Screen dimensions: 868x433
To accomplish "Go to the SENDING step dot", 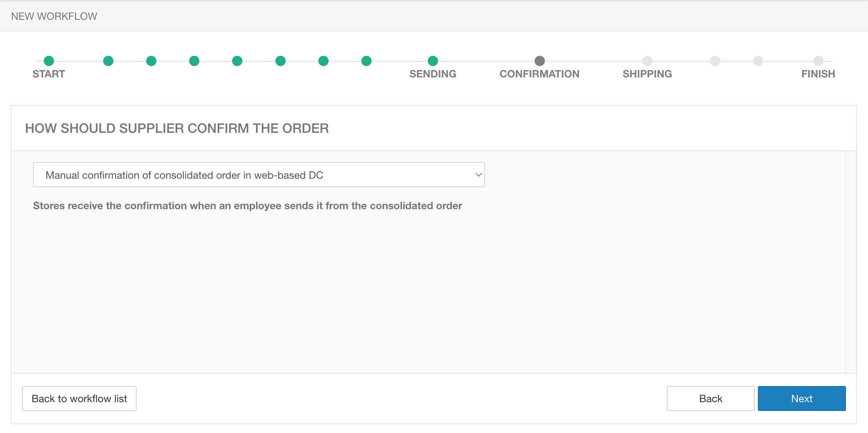I will 433,61.
